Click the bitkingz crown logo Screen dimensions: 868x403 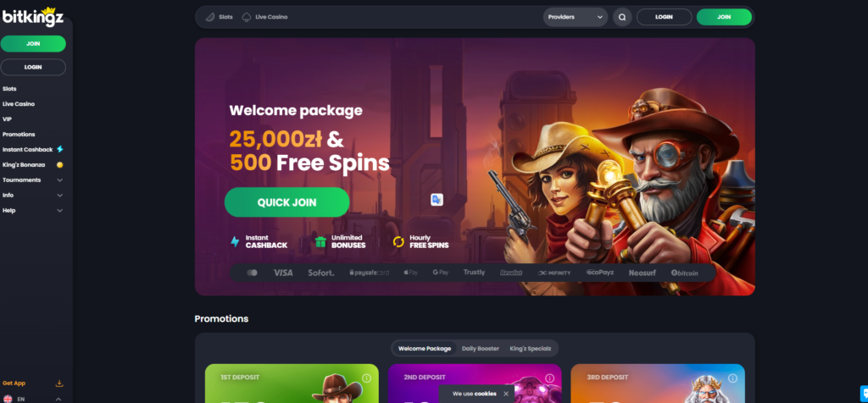33,17
